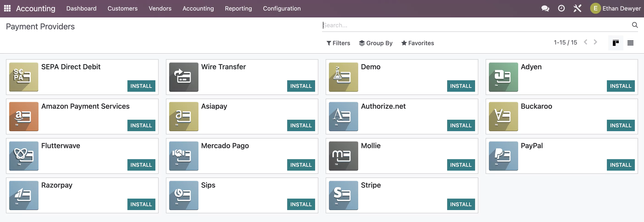This screenshot has width=644, height=222.
Task: Open the debug tools wrench icon
Action: 577,8
